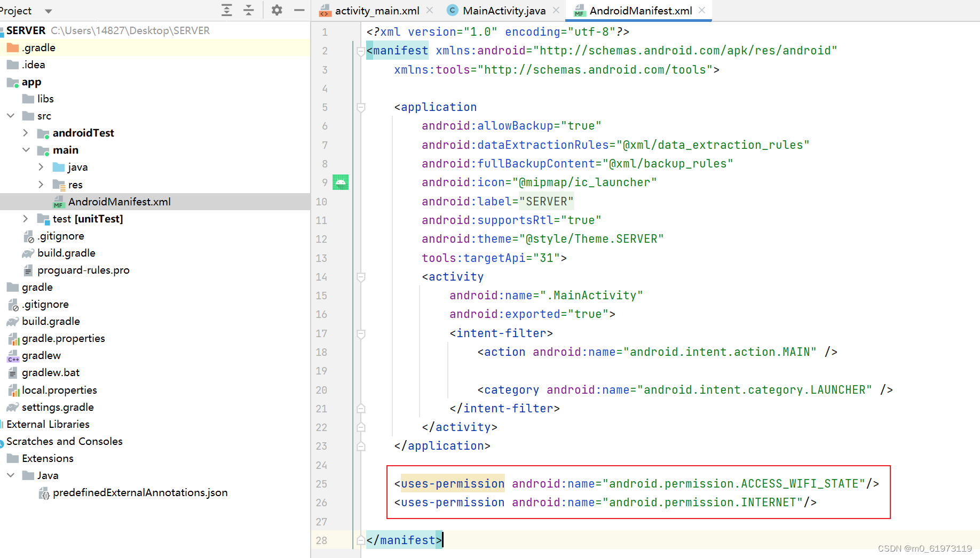Click the fold end marker at line 23
The height and width of the screenshot is (558, 980).
coord(361,446)
